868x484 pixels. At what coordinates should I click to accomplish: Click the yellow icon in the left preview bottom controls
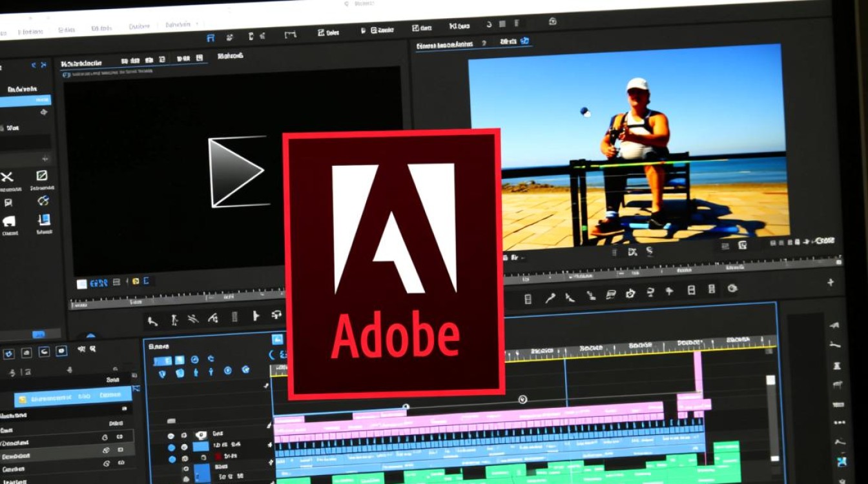136,281
